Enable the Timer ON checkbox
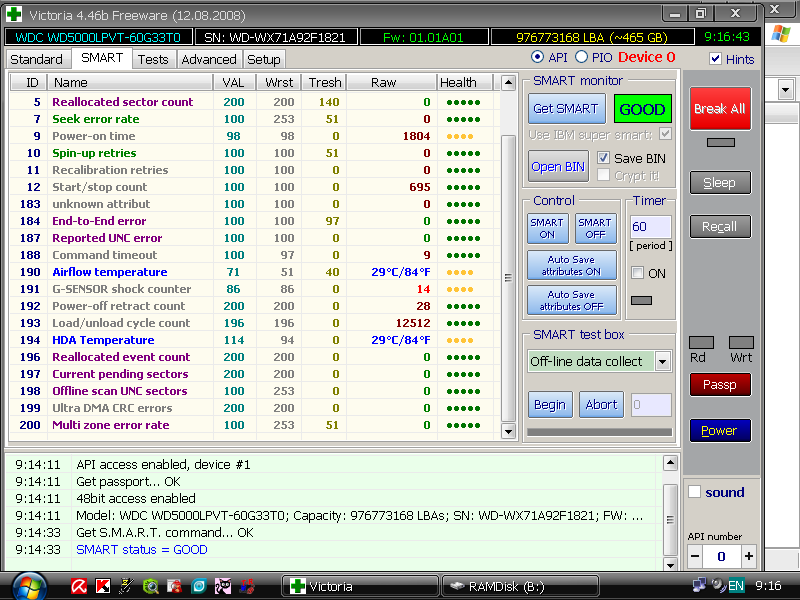800x600 pixels. (637, 273)
